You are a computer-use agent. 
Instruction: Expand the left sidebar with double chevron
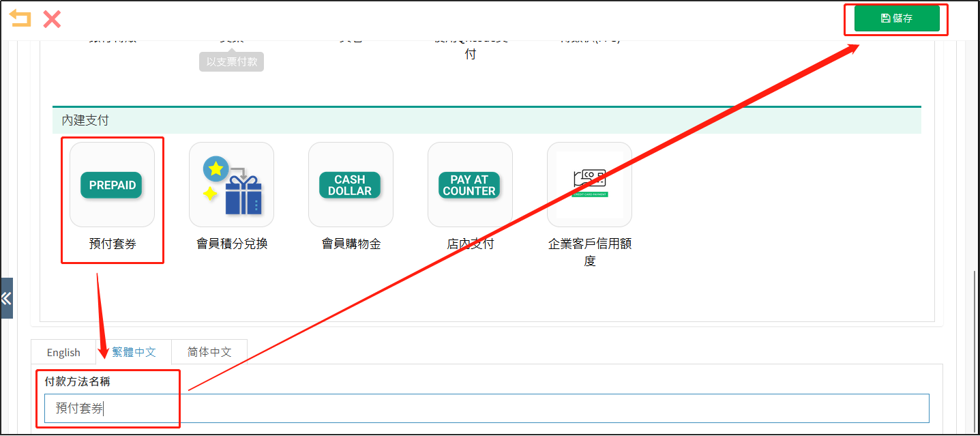pyautogui.click(x=6, y=298)
